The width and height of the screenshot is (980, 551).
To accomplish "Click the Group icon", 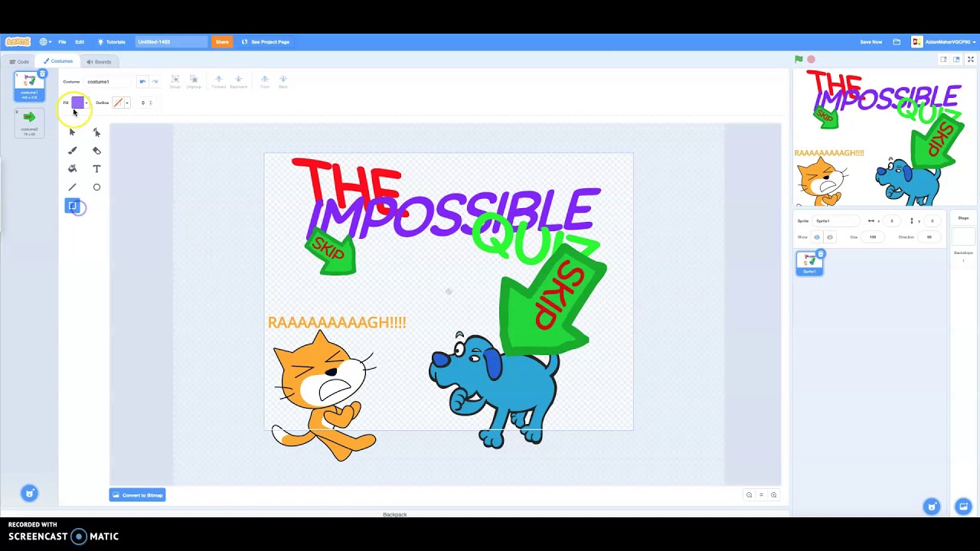I will coord(175,81).
